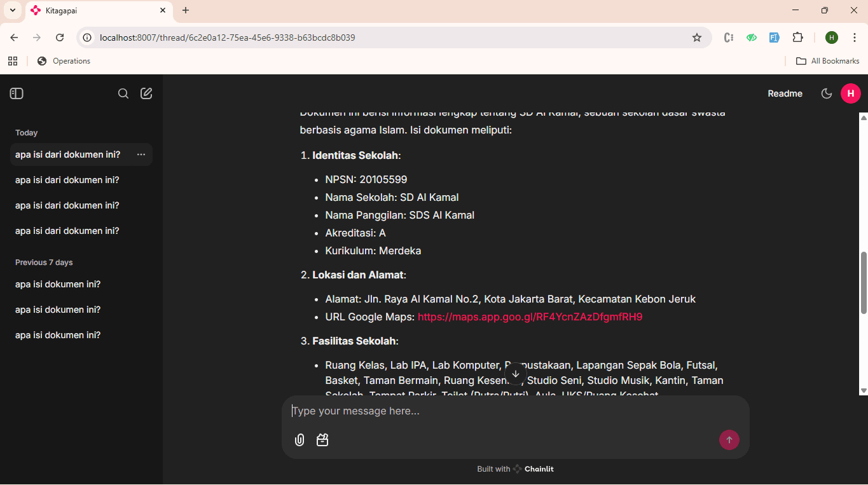Open chat search with magnifier icon

tap(123, 93)
